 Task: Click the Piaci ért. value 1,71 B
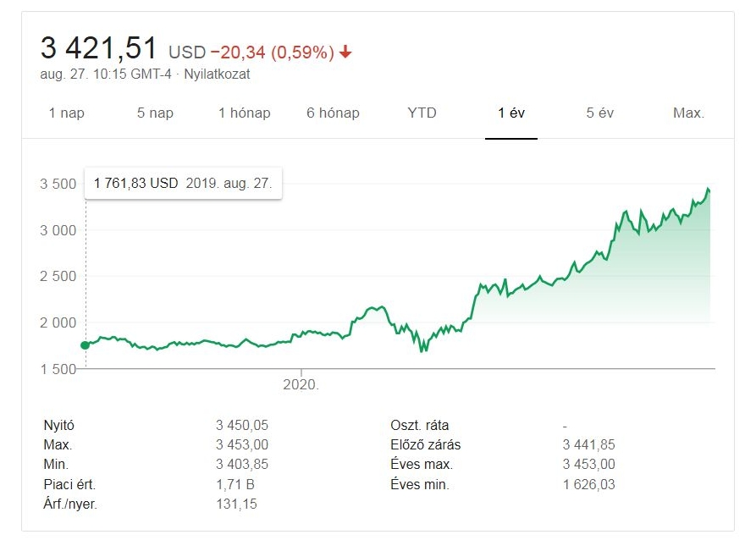235,485
